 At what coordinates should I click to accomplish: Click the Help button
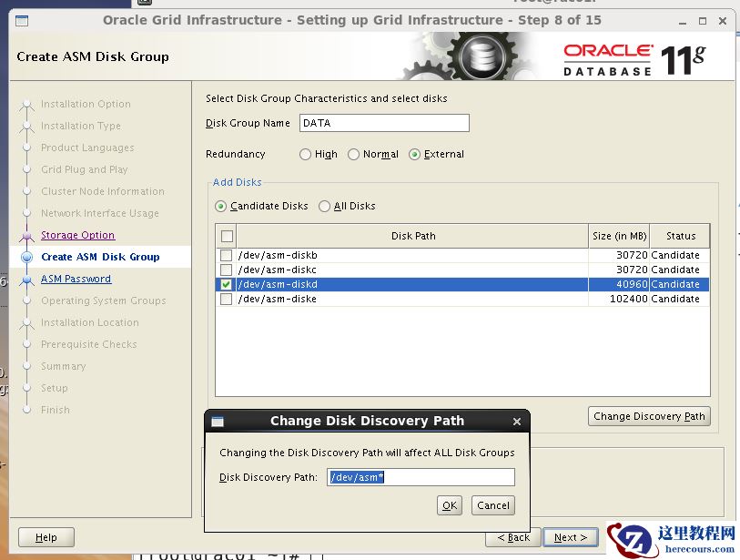pyautogui.click(x=46, y=537)
